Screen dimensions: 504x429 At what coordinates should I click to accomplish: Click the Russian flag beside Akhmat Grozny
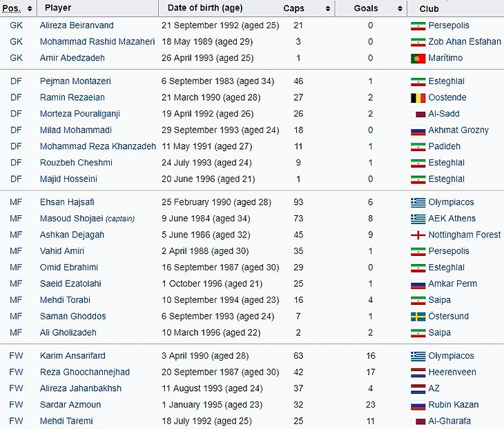click(x=417, y=130)
